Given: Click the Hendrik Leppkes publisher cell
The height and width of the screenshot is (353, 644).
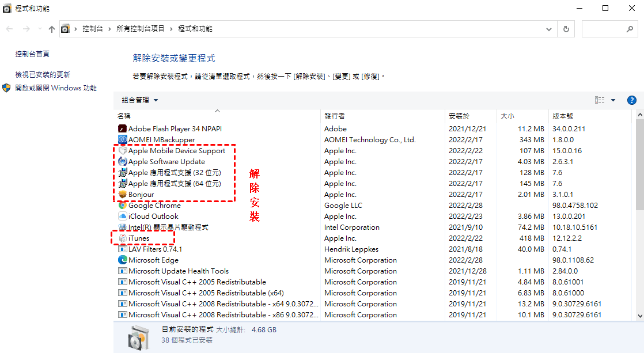Looking at the screenshot, I should (x=351, y=249).
